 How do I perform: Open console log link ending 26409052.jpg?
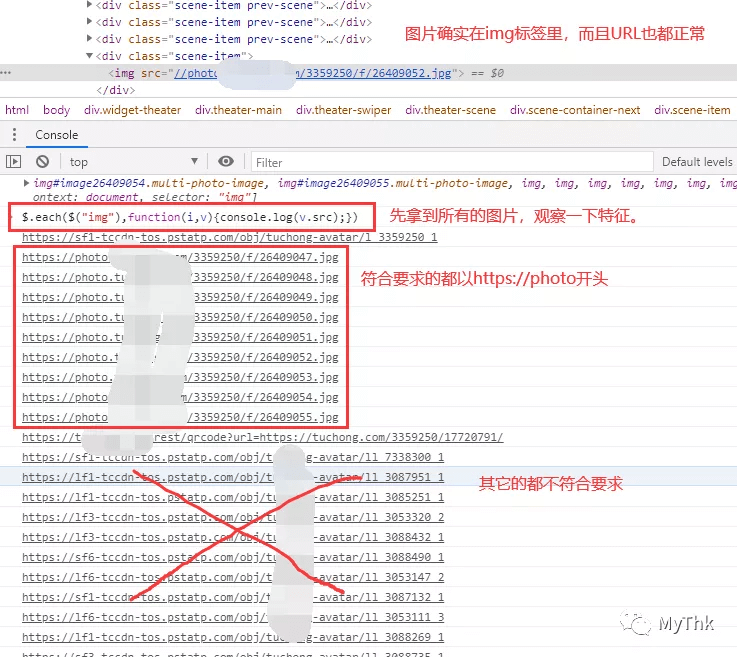coord(180,357)
